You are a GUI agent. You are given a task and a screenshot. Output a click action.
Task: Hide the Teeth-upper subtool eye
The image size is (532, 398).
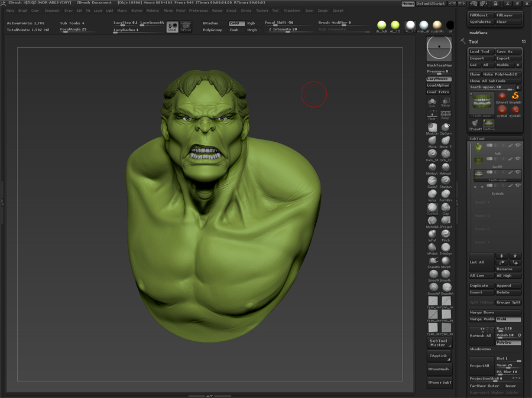pos(517,172)
